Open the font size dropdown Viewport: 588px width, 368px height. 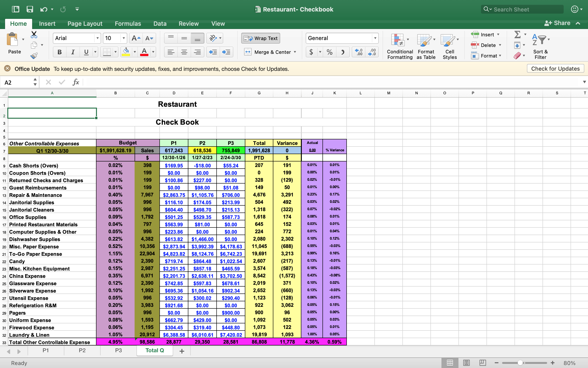pyautogui.click(x=124, y=38)
